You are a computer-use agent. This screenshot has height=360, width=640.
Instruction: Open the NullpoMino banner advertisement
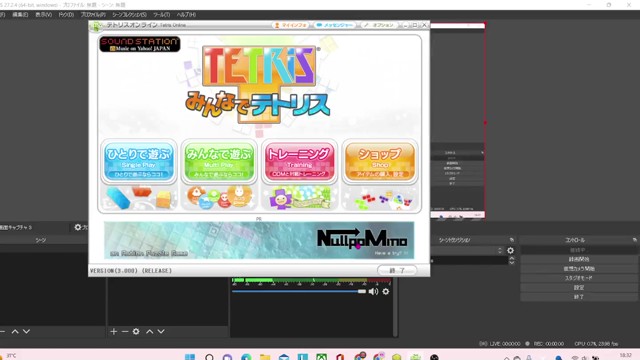click(259, 240)
